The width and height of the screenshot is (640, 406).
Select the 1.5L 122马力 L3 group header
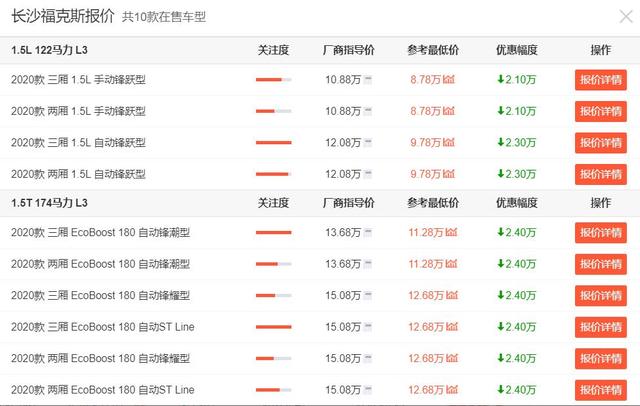tap(49, 50)
